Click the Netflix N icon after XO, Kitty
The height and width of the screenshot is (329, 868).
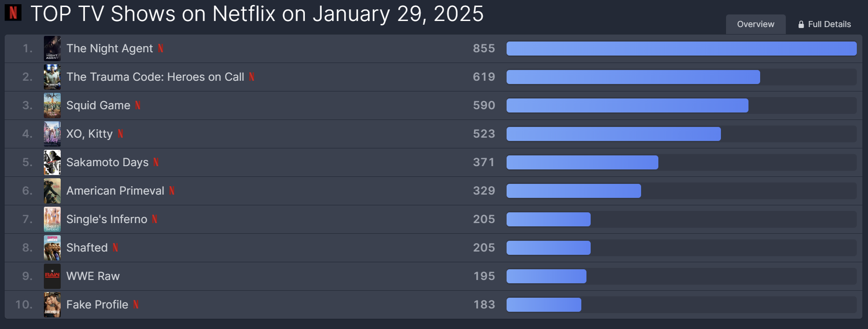pos(120,133)
